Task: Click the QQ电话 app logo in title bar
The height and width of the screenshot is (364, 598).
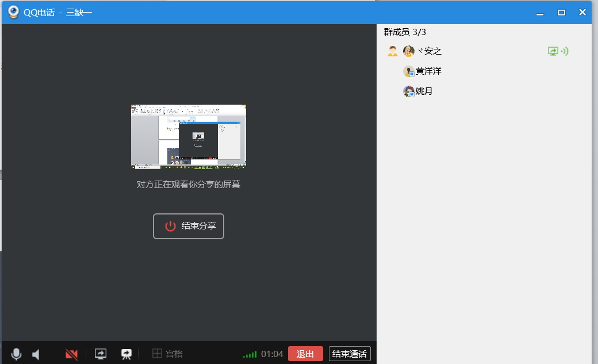Action: point(13,12)
